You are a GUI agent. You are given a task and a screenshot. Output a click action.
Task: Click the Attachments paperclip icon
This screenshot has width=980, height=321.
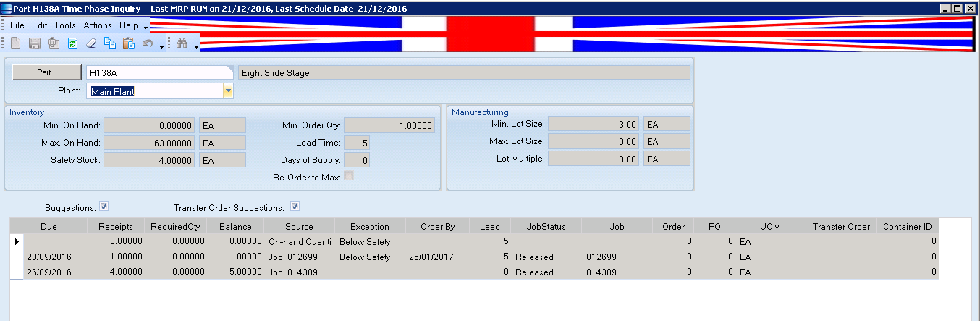(x=54, y=43)
